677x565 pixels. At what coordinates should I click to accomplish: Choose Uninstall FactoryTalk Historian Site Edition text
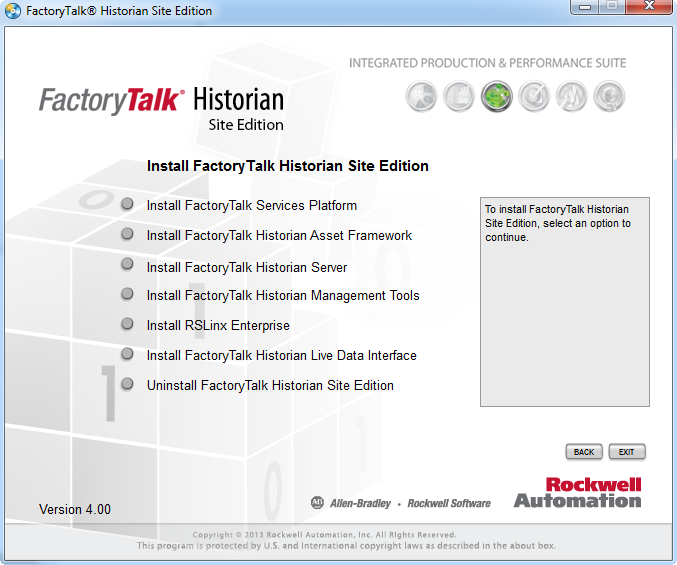pyautogui.click(x=270, y=385)
